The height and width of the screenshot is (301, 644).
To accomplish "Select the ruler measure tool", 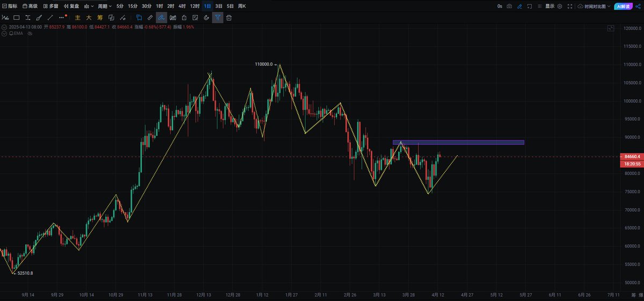I will click(150, 17).
